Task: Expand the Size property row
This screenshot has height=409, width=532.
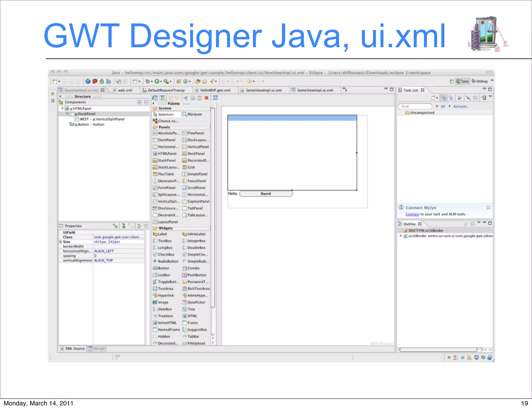Action: click(61, 242)
